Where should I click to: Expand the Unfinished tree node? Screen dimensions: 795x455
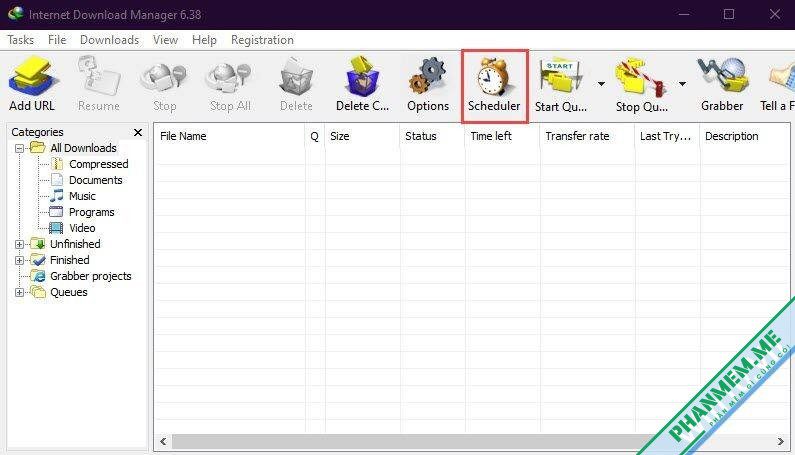pyautogui.click(x=19, y=244)
